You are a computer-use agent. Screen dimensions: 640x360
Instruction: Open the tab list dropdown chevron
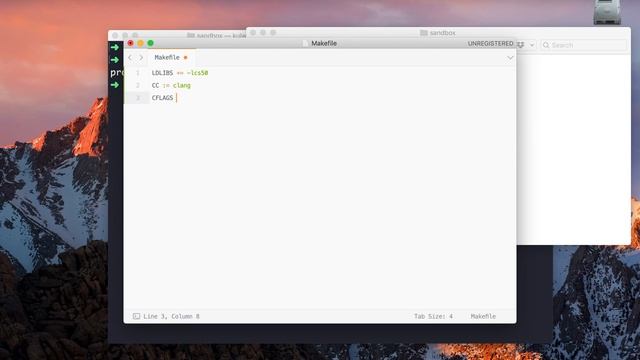(510, 58)
